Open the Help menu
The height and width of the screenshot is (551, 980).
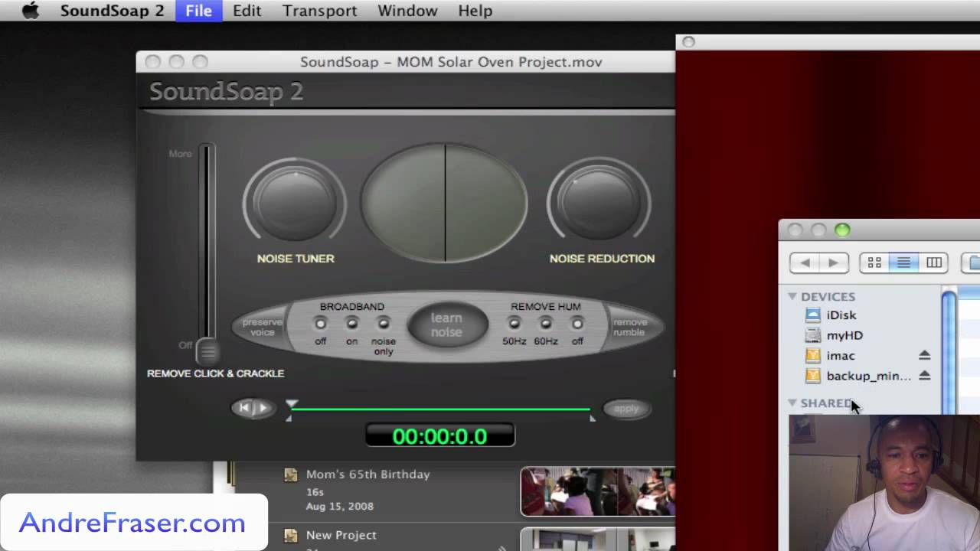[x=475, y=11]
